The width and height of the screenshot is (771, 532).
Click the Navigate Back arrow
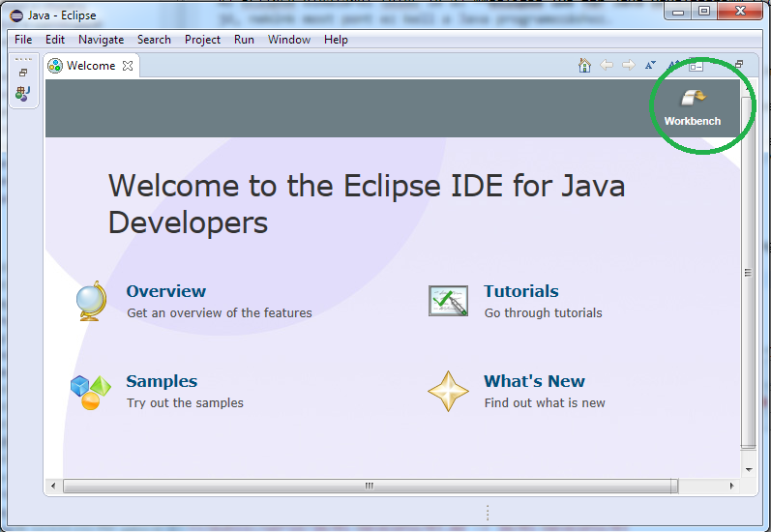(607, 66)
